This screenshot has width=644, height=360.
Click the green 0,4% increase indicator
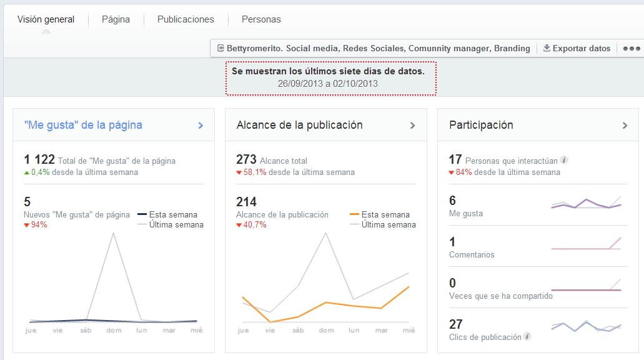pyautogui.click(x=37, y=172)
